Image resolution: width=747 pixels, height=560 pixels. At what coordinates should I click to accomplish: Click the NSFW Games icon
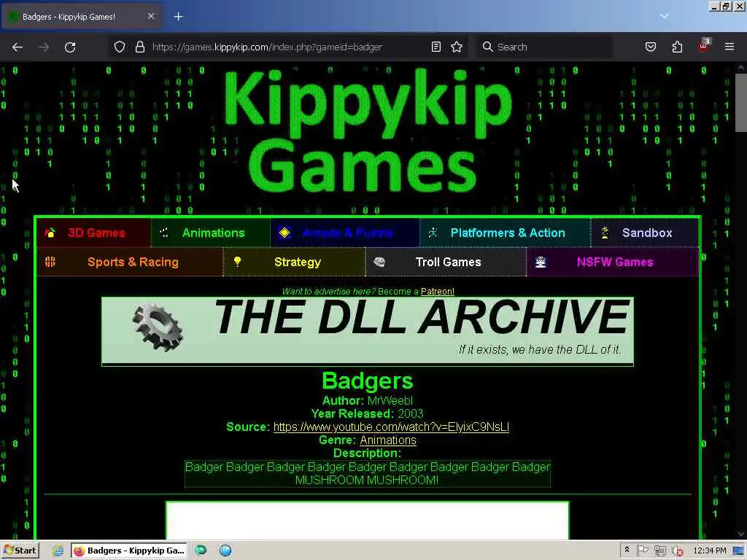pyautogui.click(x=541, y=262)
